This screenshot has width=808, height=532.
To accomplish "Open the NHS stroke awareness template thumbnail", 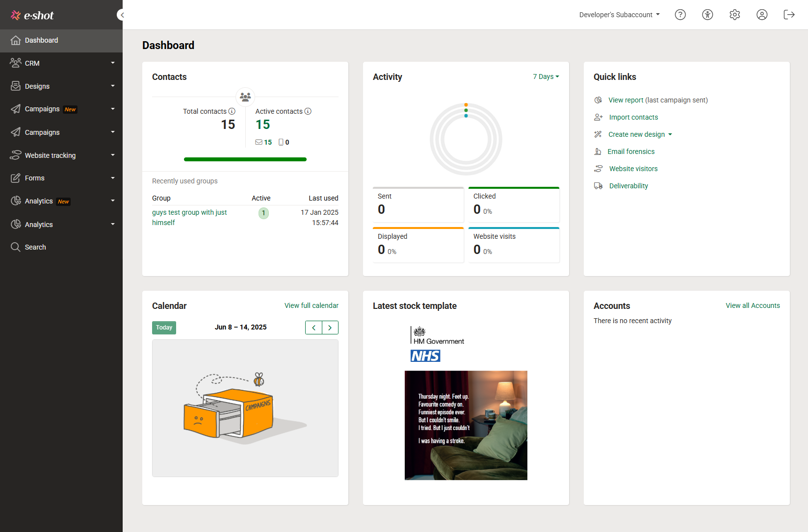I will coord(466,425).
